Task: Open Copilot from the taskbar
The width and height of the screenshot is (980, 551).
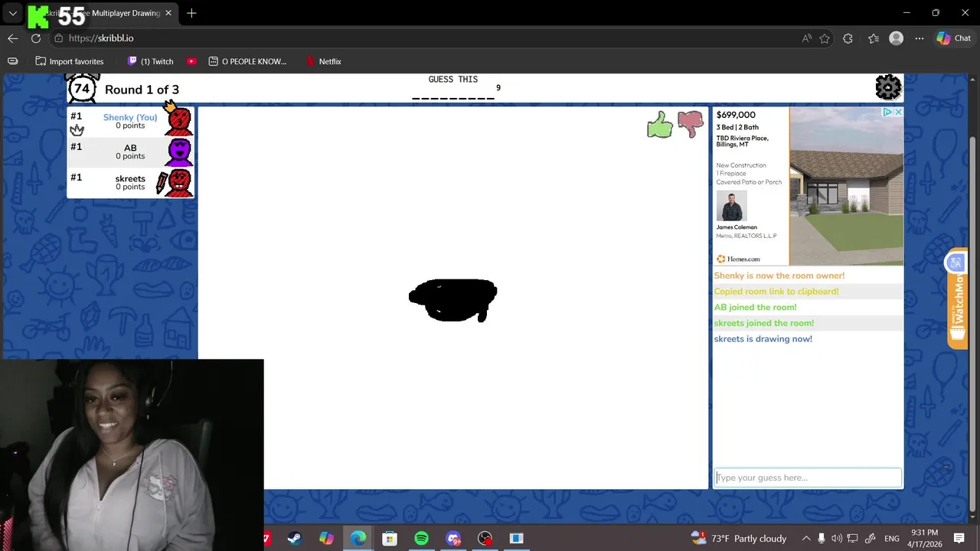Action: (326, 539)
